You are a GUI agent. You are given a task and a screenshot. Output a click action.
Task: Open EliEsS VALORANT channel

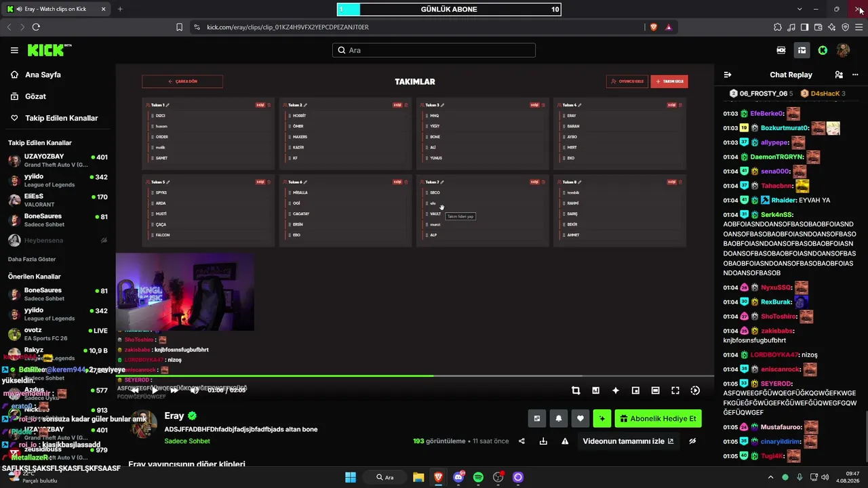click(x=58, y=201)
